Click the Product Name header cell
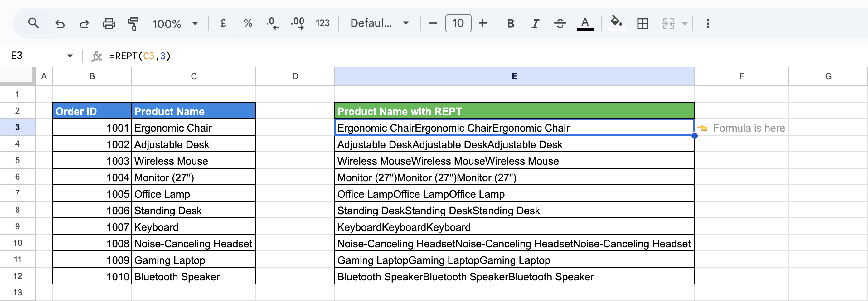868x301 pixels. 193,111
